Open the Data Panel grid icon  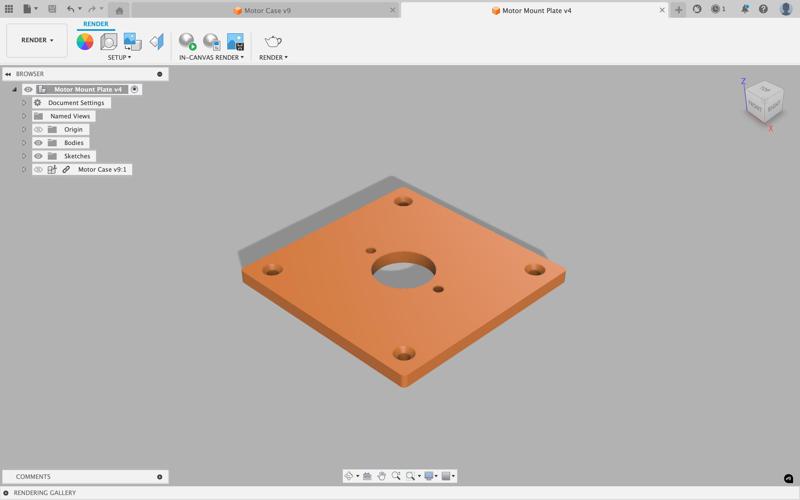tap(9, 9)
